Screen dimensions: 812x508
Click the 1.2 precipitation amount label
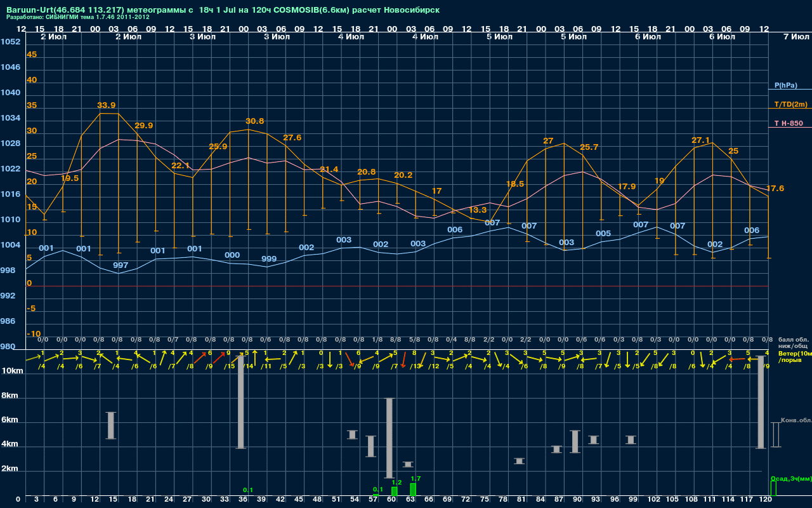click(396, 483)
